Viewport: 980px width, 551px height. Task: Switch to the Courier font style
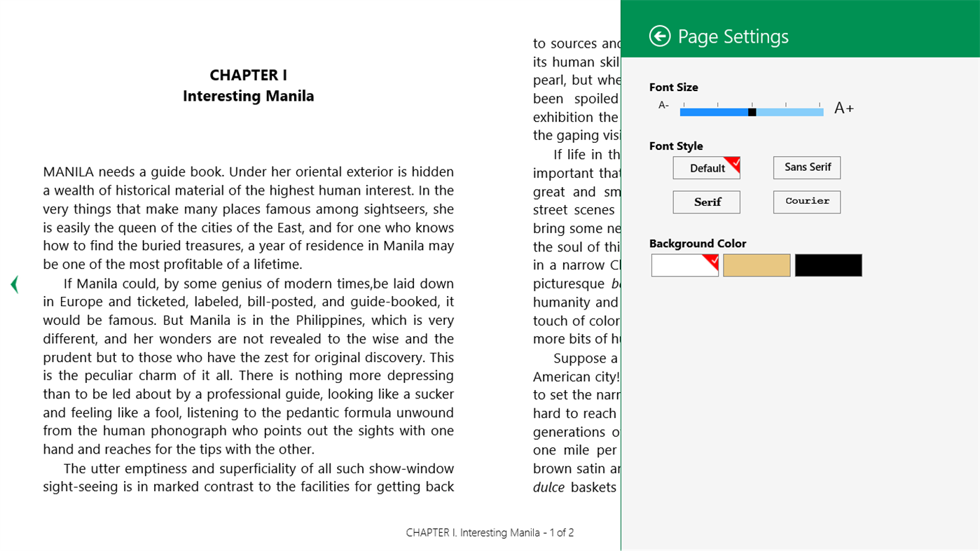click(x=806, y=202)
